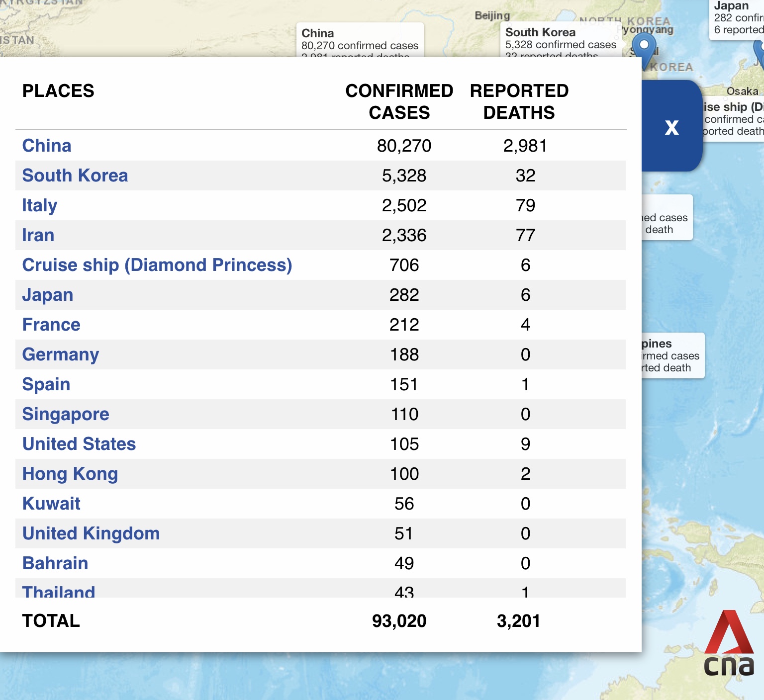
Task: Select South Korea in the places list
Action: 75,175
